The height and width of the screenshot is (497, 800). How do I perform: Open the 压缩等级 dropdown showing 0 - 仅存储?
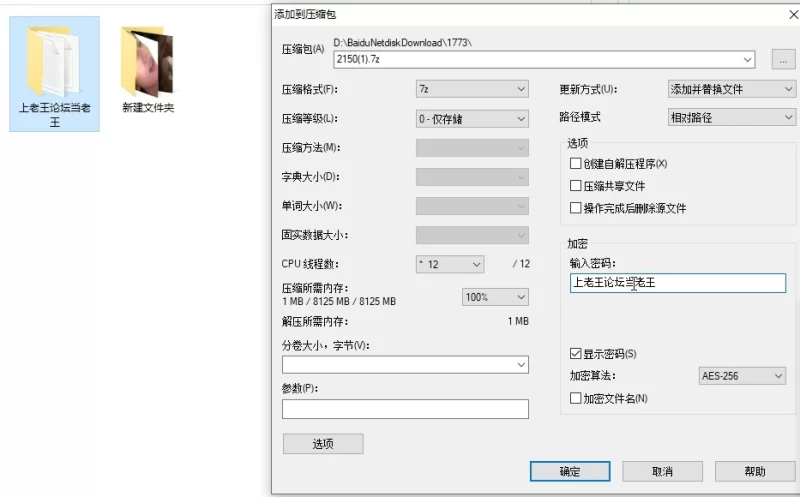(472, 119)
